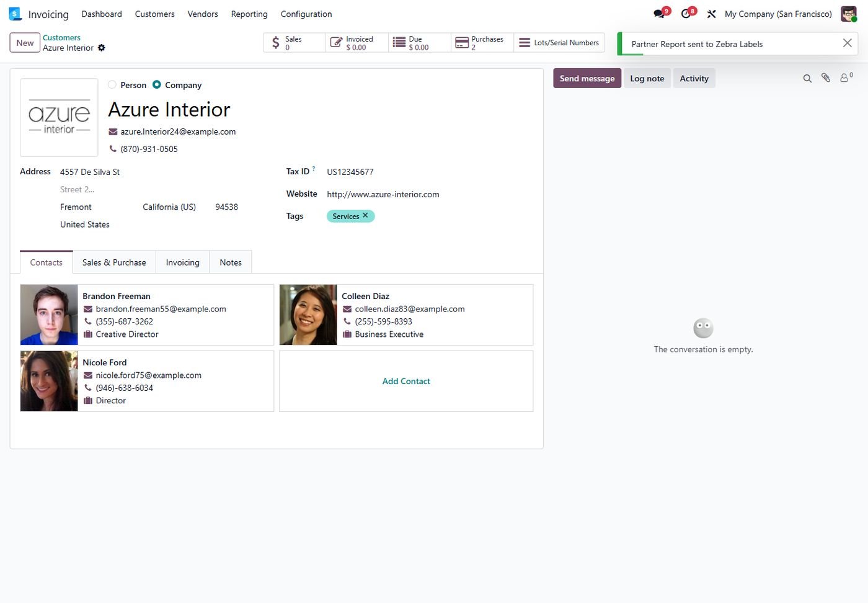Viewport: 868px width, 603px height.
Task: Click the Add Contact card
Action: (x=406, y=381)
